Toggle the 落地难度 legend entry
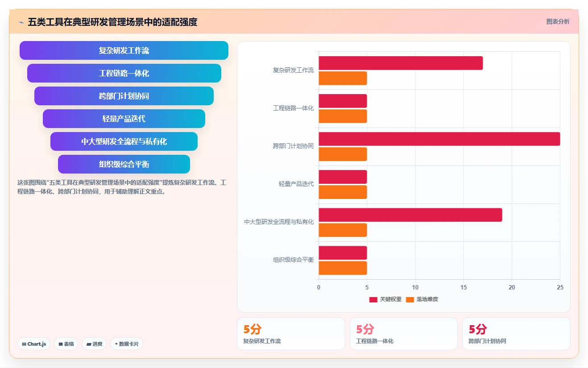The image size is (588, 368). pyautogui.click(x=422, y=299)
